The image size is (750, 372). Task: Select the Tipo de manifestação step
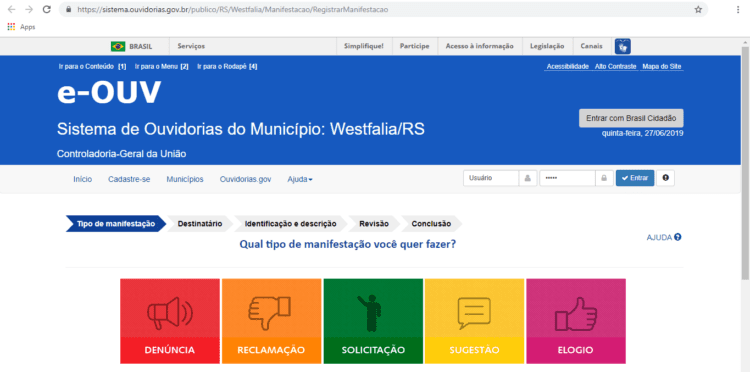[x=116, y=224]
